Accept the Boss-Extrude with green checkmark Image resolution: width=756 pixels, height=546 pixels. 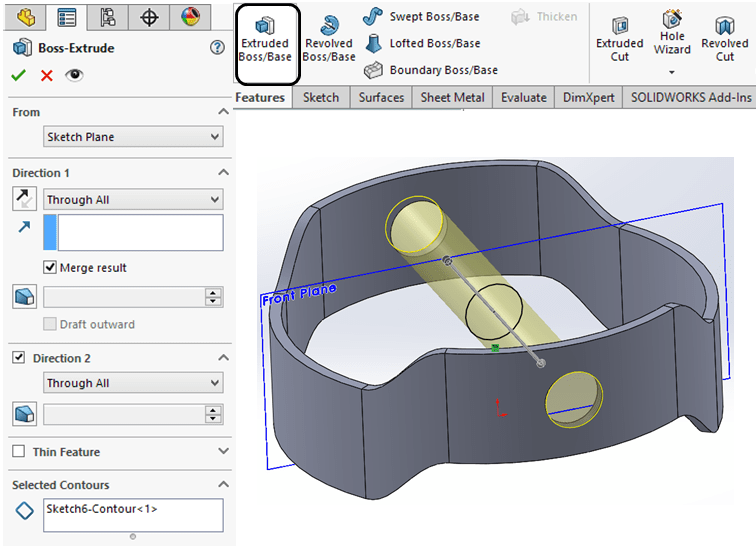coord(19,75)
